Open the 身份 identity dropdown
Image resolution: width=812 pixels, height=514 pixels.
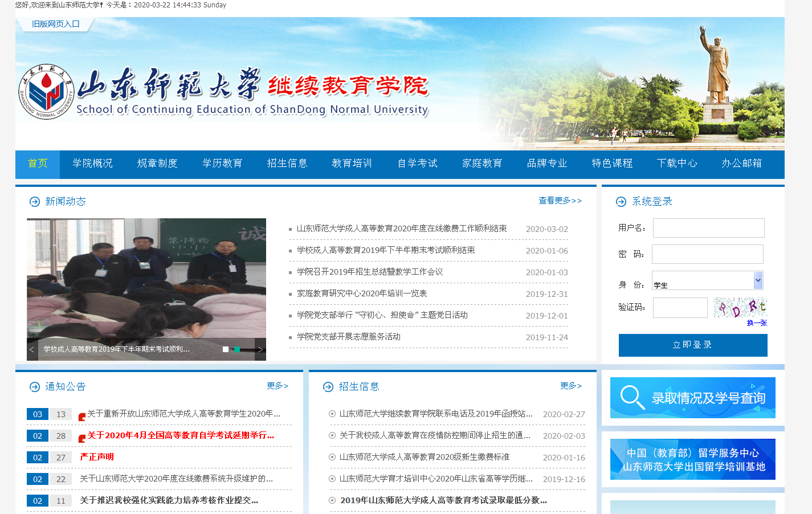click(707, 280)
